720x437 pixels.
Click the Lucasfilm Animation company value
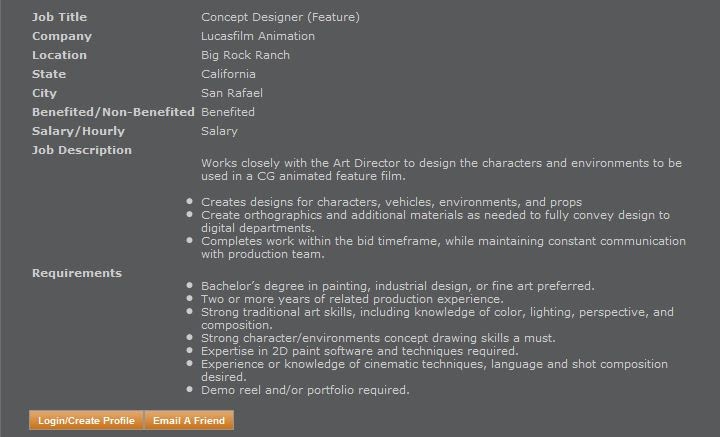tap(258, 36)
